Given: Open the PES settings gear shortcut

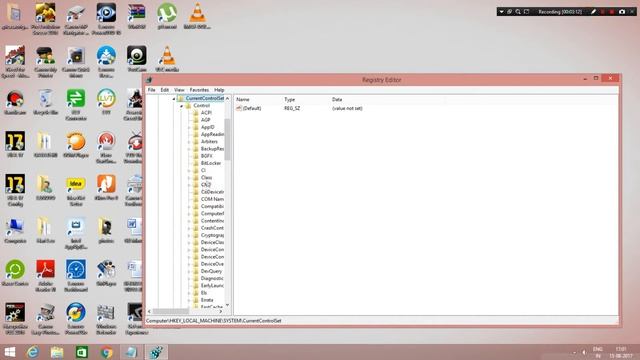Looking at the screenshot, I should [15, 319].
